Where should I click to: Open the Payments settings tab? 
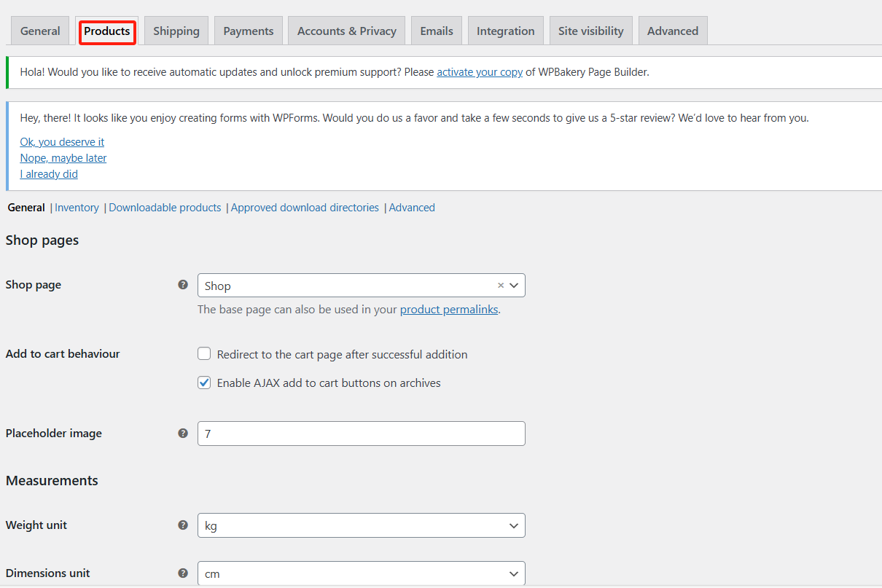(248, 31)
